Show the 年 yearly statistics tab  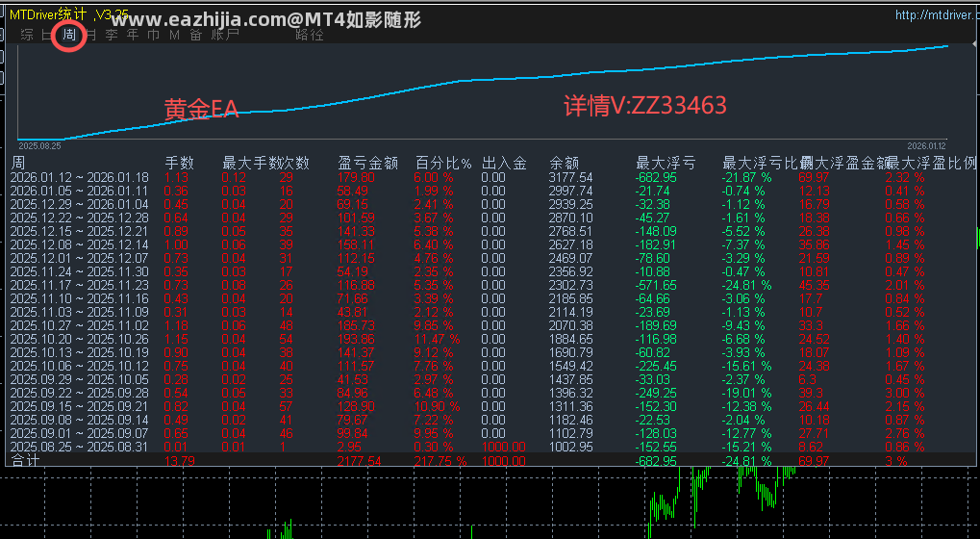pyautogui.click(x=133, y=35)
